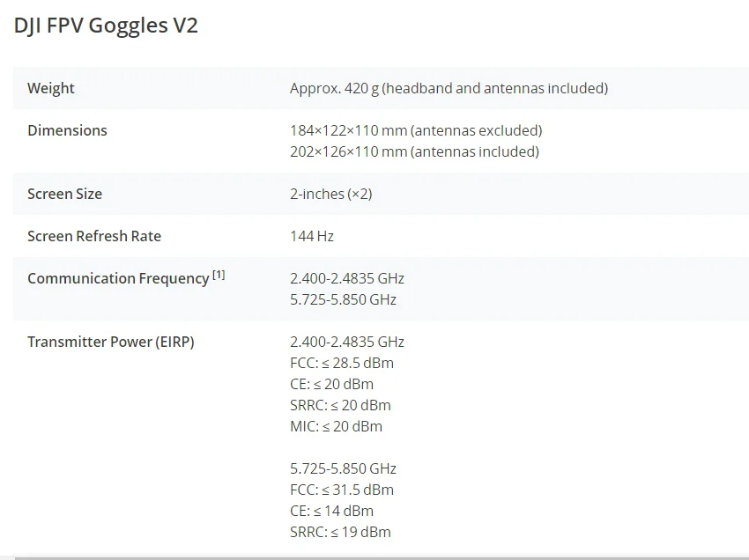
Task: Click the 2-inches (×2) value
Action: [330, 194]
